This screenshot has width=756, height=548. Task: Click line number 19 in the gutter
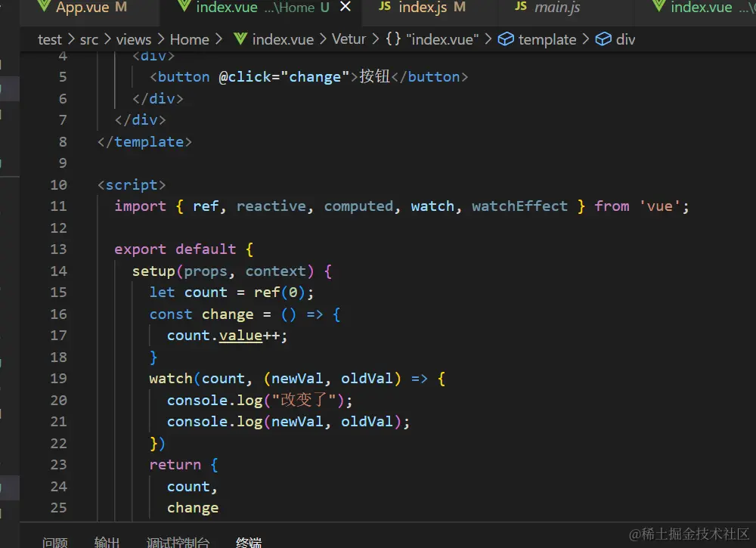click(x=58, y=379)
